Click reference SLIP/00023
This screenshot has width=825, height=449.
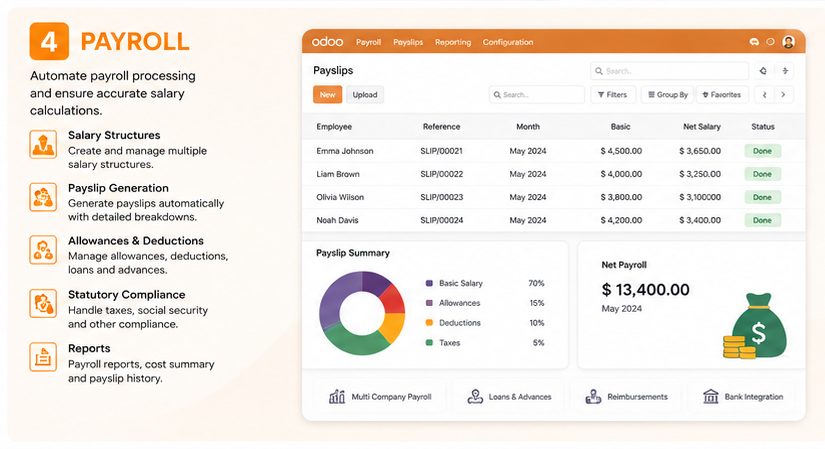tap(441, 197)
